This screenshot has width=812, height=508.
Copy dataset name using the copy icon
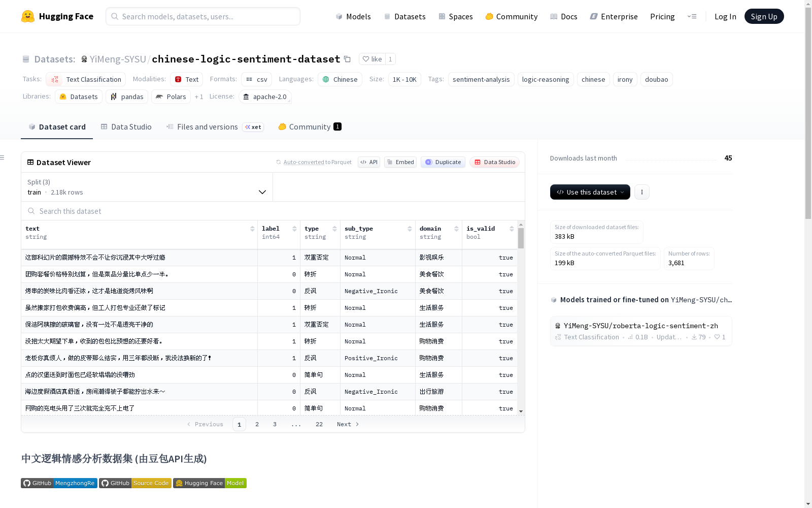click(x=347, y=59)
